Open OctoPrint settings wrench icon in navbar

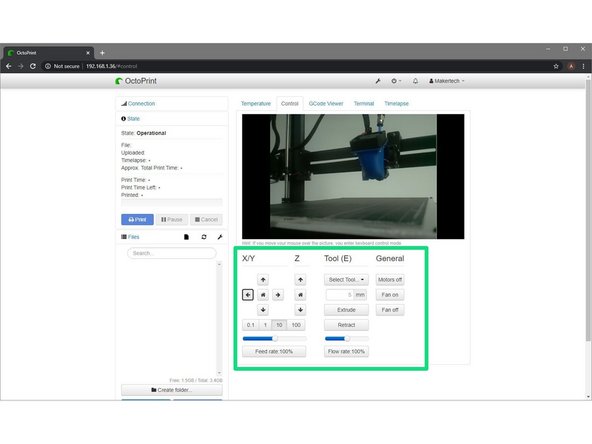point(378,81)
